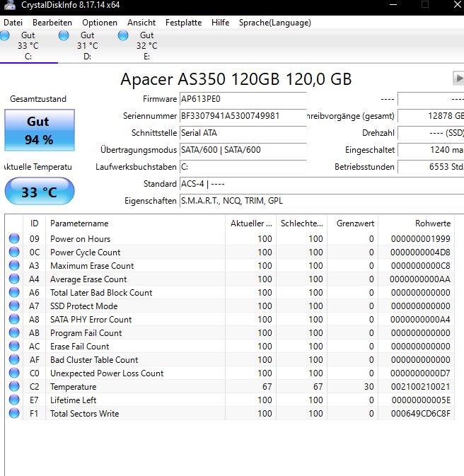The height and width of the screenshot is (476, 464).
Task: Click the status orb for Total Later Bad Block Count
Action: [x=14, y=292]
